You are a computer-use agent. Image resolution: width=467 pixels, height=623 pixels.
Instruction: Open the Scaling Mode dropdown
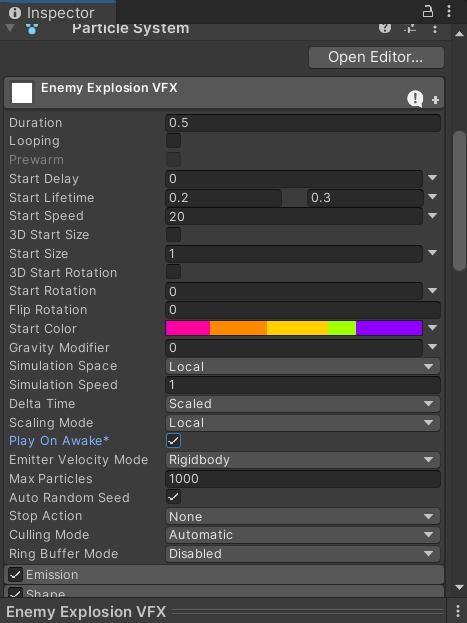coord(303,423)
